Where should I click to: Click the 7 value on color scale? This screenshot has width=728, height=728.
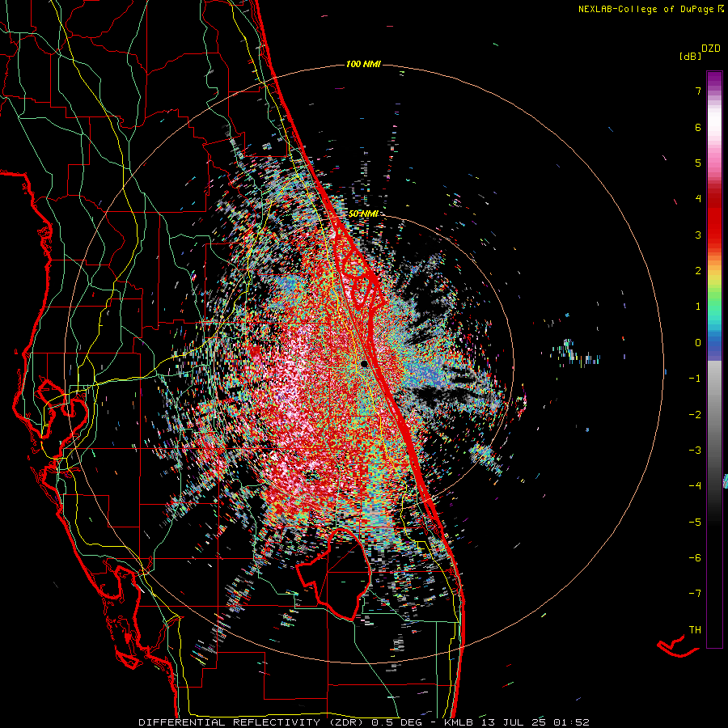click(x=698, y=91)
